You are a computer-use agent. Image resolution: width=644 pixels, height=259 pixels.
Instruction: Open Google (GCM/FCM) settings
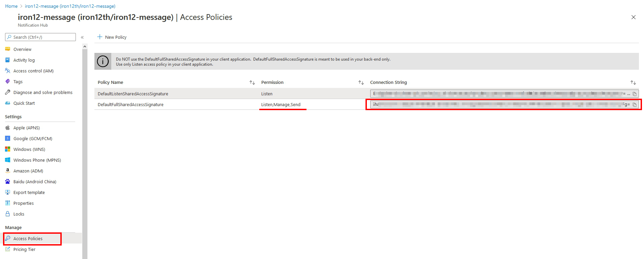(x=33, y=138)
